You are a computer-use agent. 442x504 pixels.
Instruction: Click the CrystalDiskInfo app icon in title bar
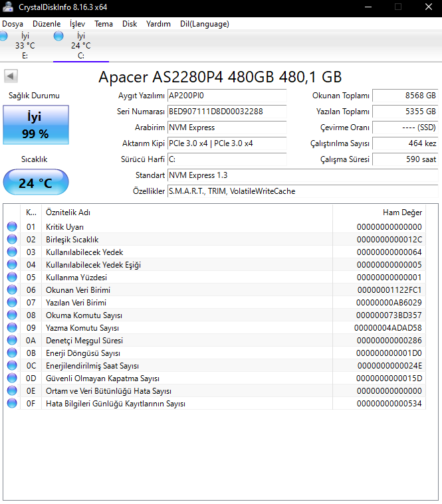click(8, 7)
